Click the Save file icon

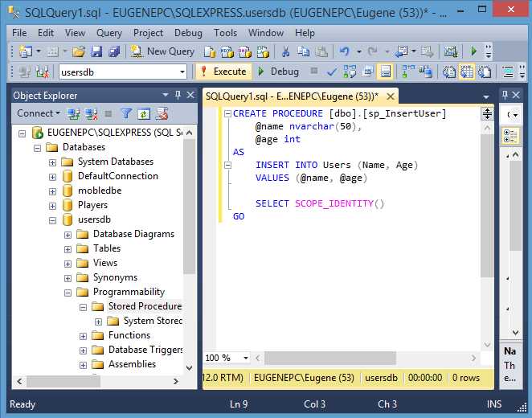pos(96,51)
